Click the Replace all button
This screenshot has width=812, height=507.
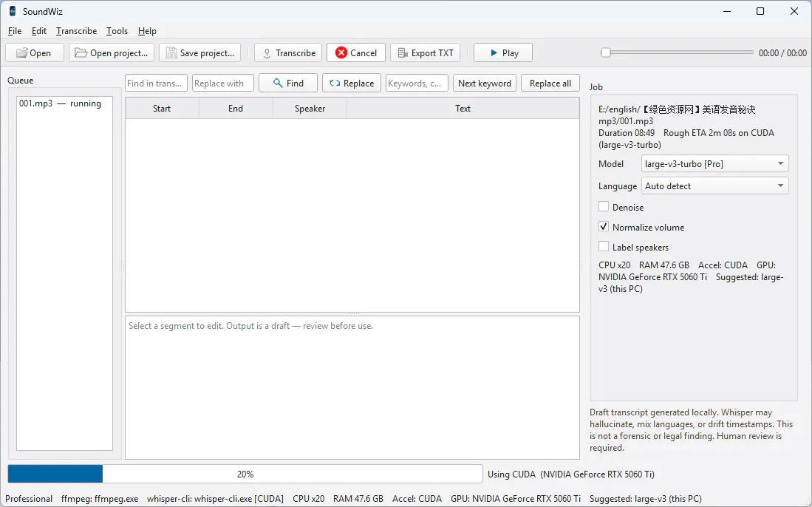point(550,84)
